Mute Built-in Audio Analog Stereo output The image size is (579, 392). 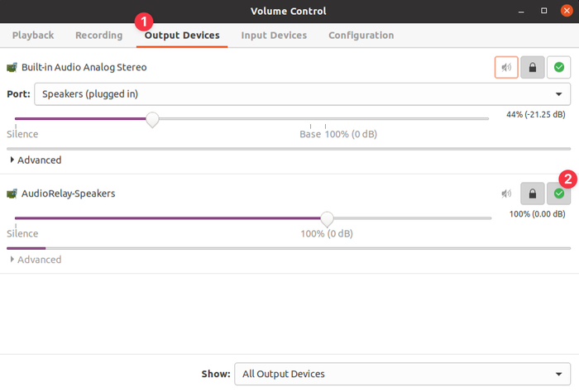click(x=506, y=67)
